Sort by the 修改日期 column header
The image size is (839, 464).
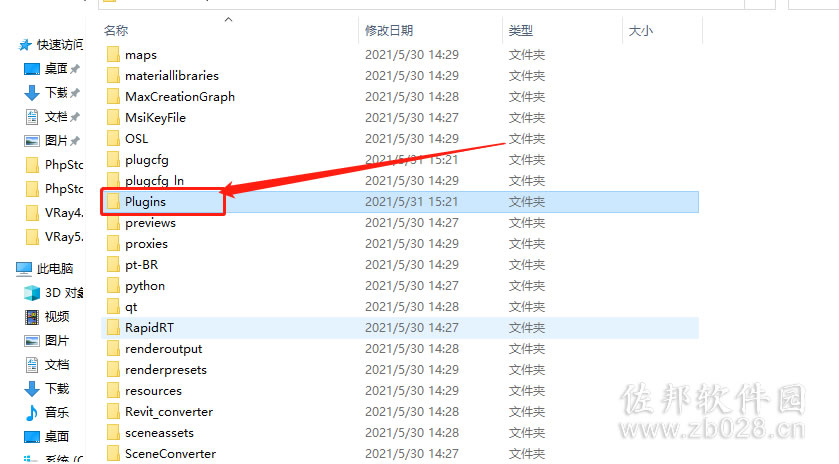[389, 31]
